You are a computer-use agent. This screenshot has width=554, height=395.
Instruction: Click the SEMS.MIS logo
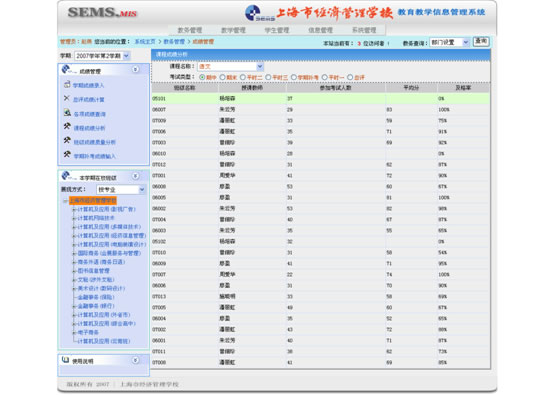point(102,13)
